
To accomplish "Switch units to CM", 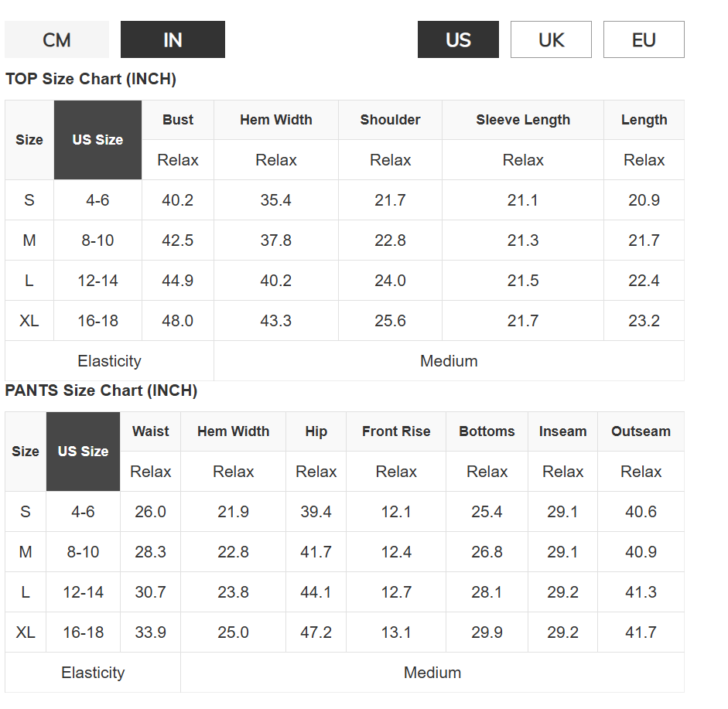I will click(x=56, y=39).
